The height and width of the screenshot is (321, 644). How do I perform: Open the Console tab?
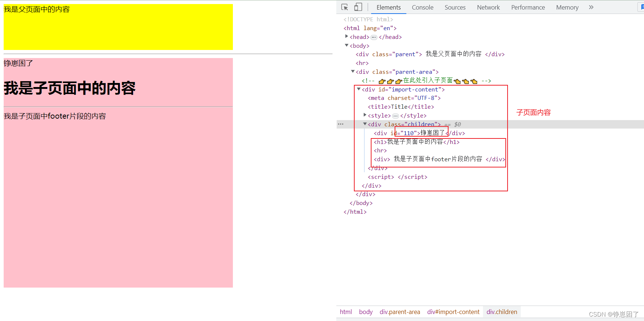[x=422, y=7]
